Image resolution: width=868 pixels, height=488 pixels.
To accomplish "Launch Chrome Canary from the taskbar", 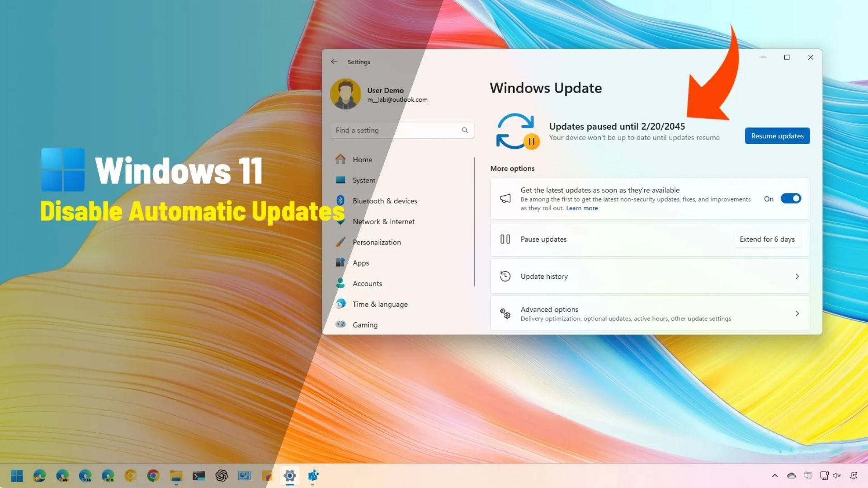I will click(131, 476).
